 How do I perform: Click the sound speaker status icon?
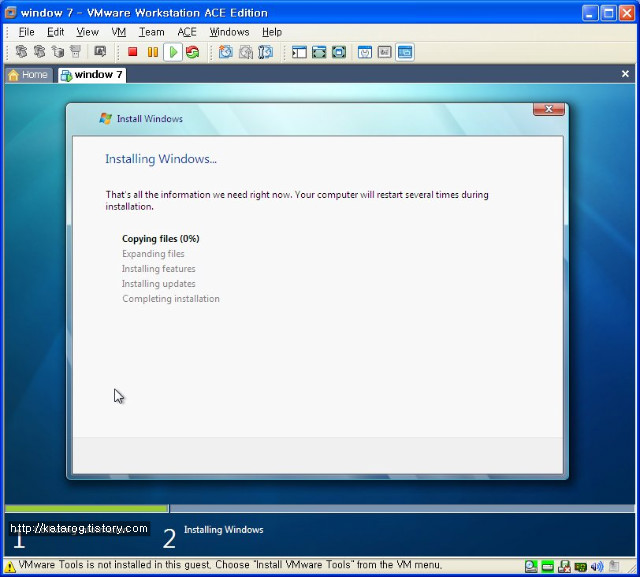[597, 566]
